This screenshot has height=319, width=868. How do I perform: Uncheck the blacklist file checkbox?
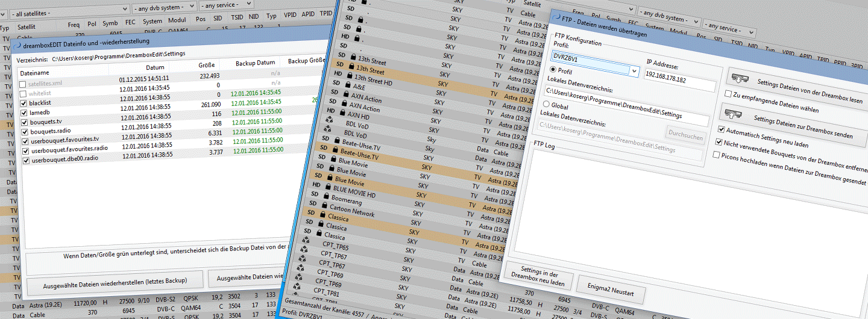[24, 103]
